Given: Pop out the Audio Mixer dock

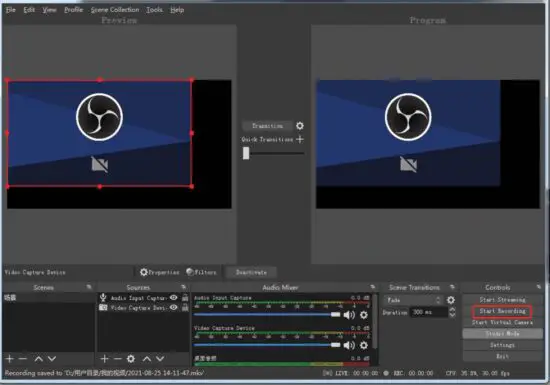Looking at the screenshot, I should [372, 287].
